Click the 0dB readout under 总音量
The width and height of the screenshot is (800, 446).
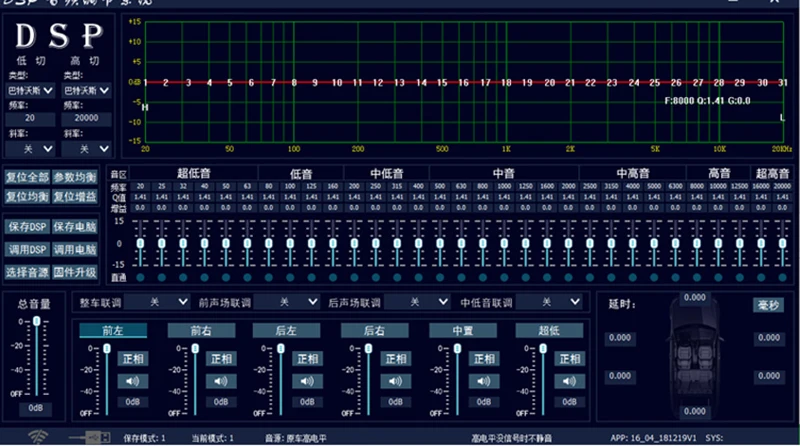(x=35, y=408)
